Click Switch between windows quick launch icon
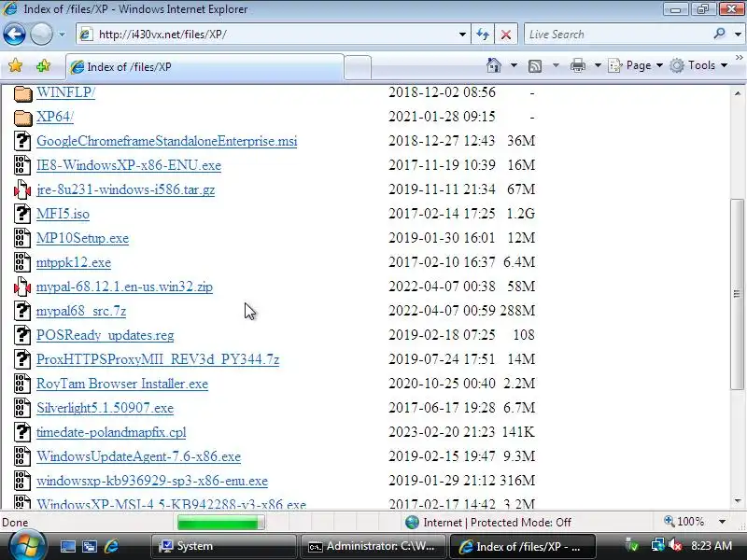The image size is (747, 560). point(89,546)
